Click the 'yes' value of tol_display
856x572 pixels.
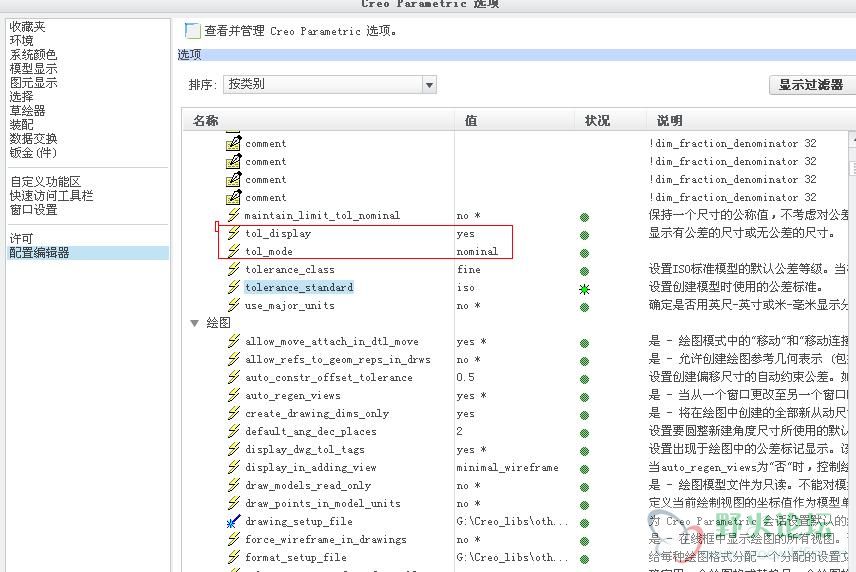click(x=466, y=234)
